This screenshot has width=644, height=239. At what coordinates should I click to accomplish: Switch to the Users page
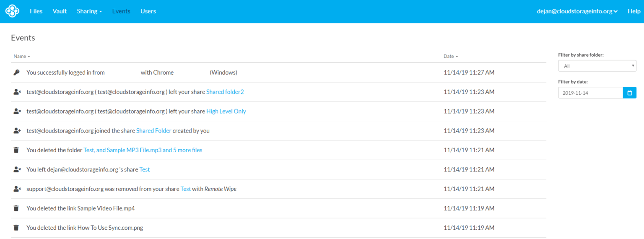(148, 11)
